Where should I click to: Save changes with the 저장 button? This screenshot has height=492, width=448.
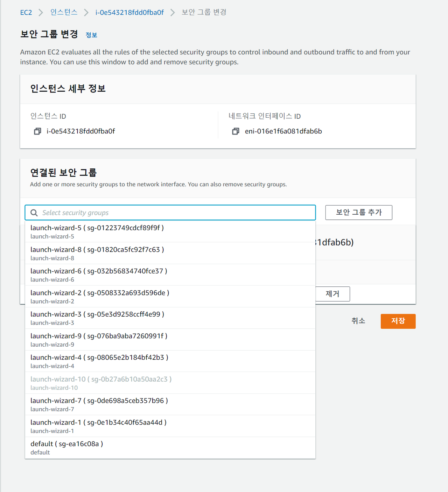pyautogui.click(x=398, y=321)
